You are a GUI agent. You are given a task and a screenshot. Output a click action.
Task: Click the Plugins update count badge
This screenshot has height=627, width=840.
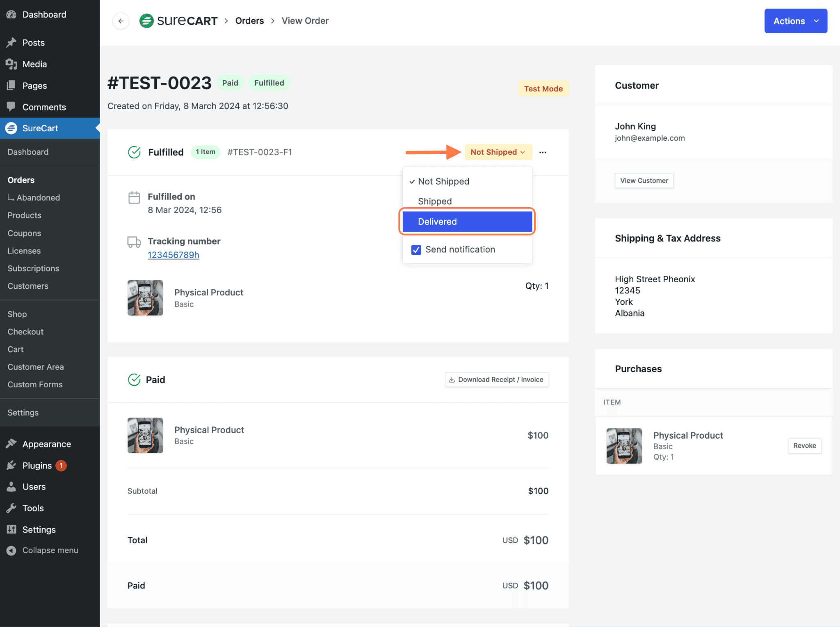(x=61, y=465)
